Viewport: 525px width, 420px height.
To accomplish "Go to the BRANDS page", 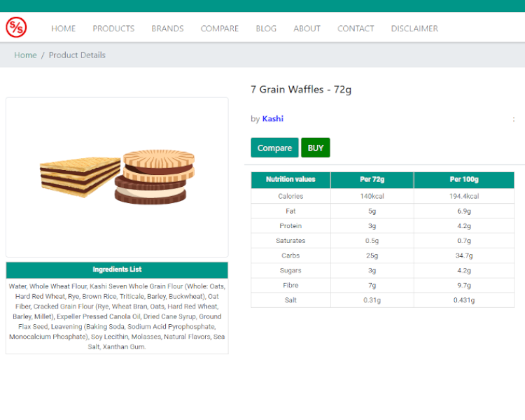I will (167, 29).
